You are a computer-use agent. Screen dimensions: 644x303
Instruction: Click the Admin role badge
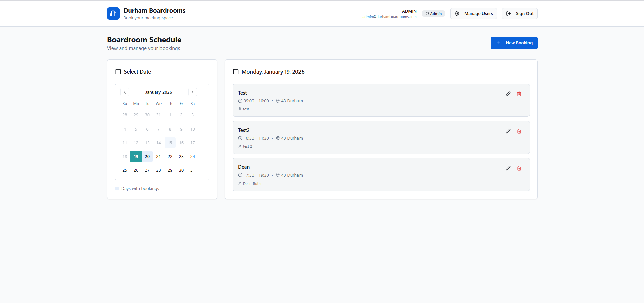[x=433, y=14]
